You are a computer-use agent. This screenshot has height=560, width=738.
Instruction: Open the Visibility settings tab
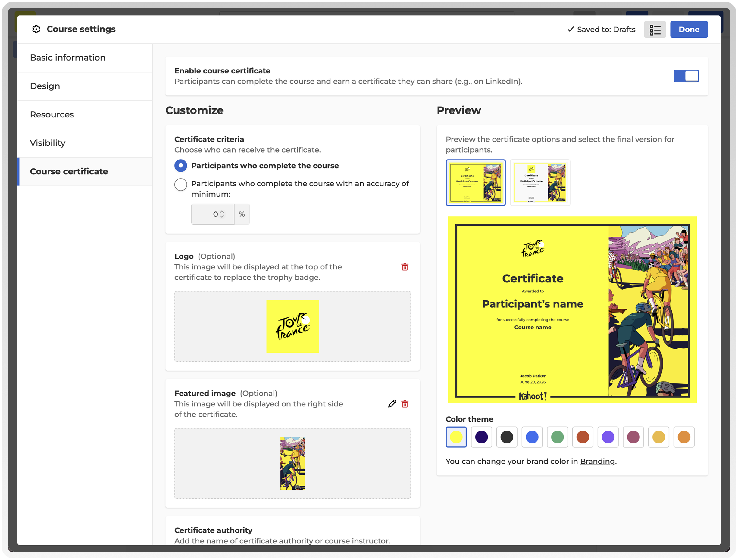(85, 143)
